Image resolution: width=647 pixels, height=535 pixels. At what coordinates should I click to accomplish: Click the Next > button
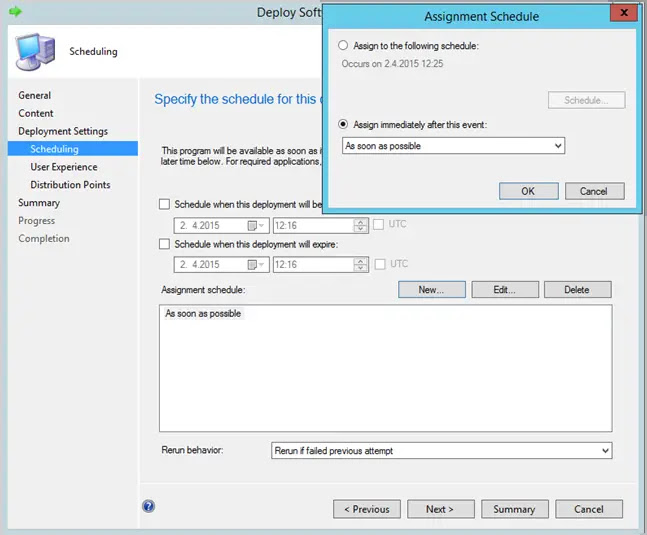pyautogui.click(x=441, y=509)
